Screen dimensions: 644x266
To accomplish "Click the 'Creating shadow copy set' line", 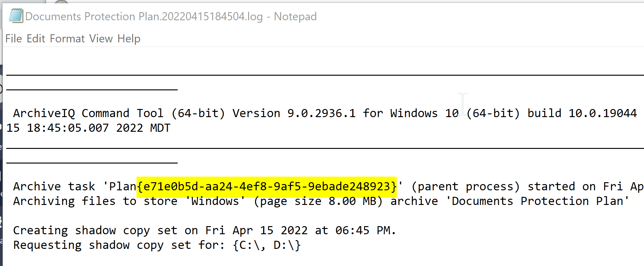I will [x=204, y=230].
